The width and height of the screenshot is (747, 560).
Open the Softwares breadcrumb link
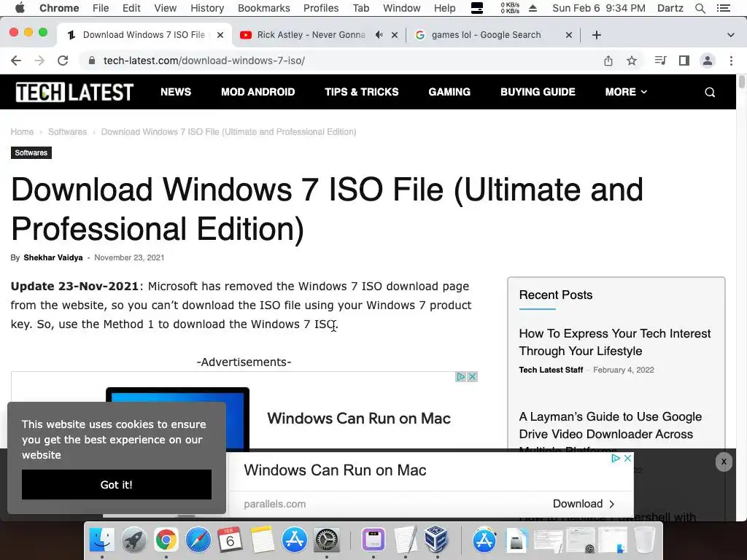click(67, 132)
